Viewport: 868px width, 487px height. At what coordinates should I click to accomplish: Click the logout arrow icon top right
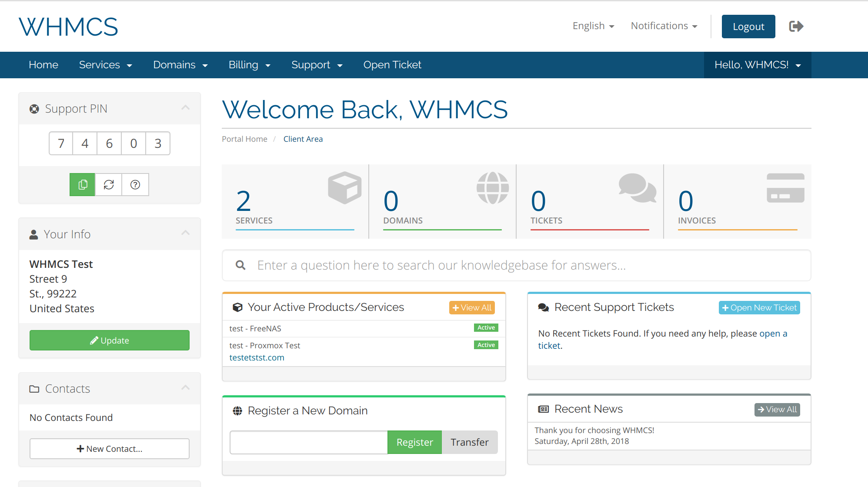tap(796, 26)
